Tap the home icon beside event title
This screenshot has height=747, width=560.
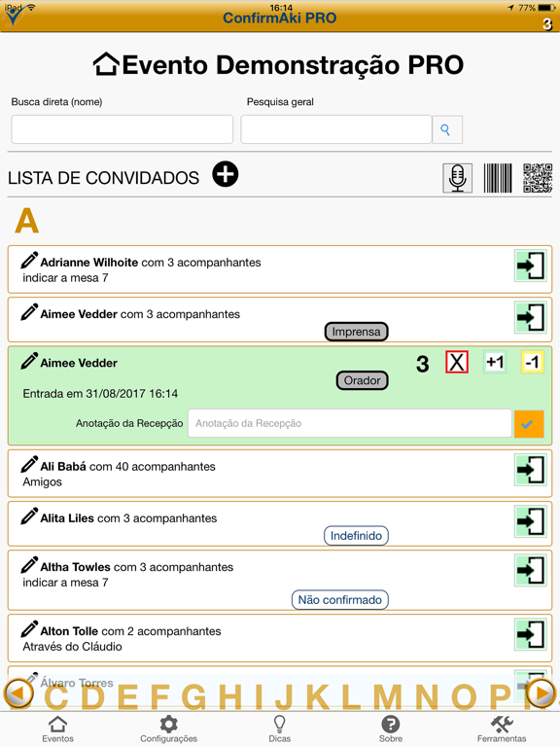tap(106, 64)
